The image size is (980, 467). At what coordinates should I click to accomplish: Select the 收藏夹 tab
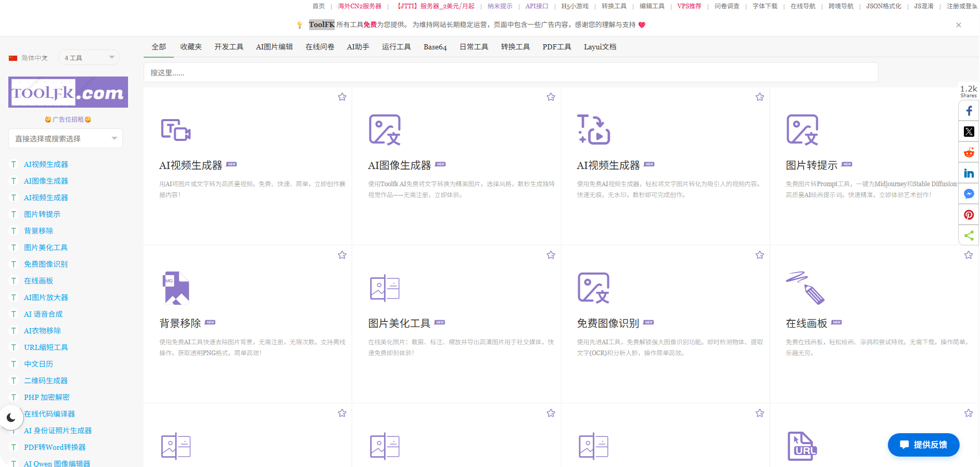(191, 47)
